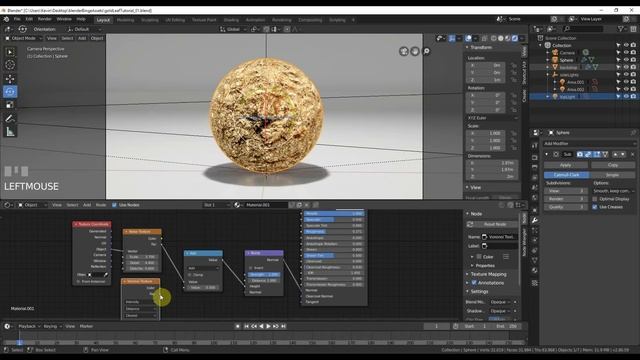Click the viewport zoom magnifier gizmo
Image resolution: width=640 pixels, height=360 pixels.
[426, 51]
